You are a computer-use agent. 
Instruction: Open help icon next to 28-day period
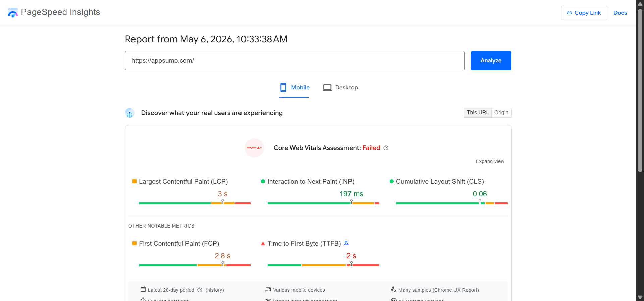[x=200, y=290]
